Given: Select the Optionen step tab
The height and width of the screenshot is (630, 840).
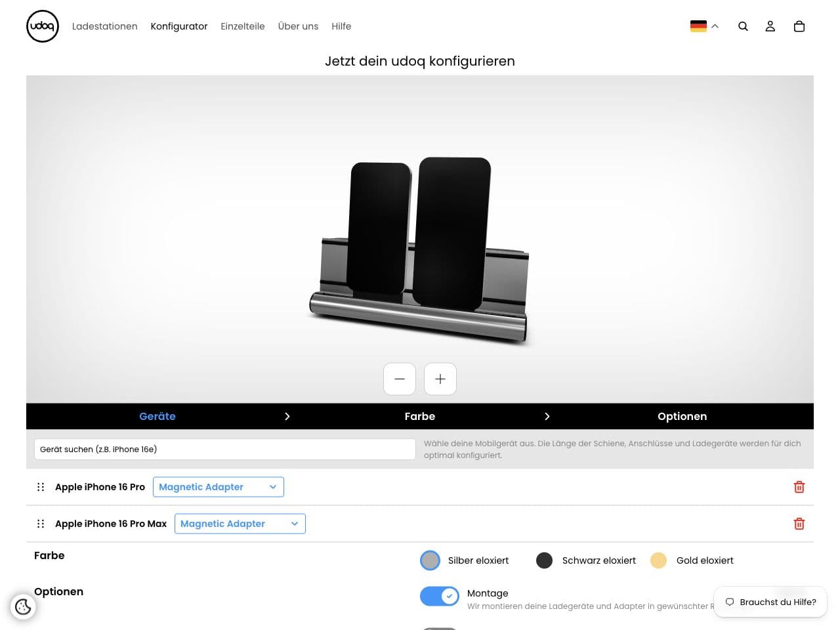Looking at the screenshot, I should [682, 416].
